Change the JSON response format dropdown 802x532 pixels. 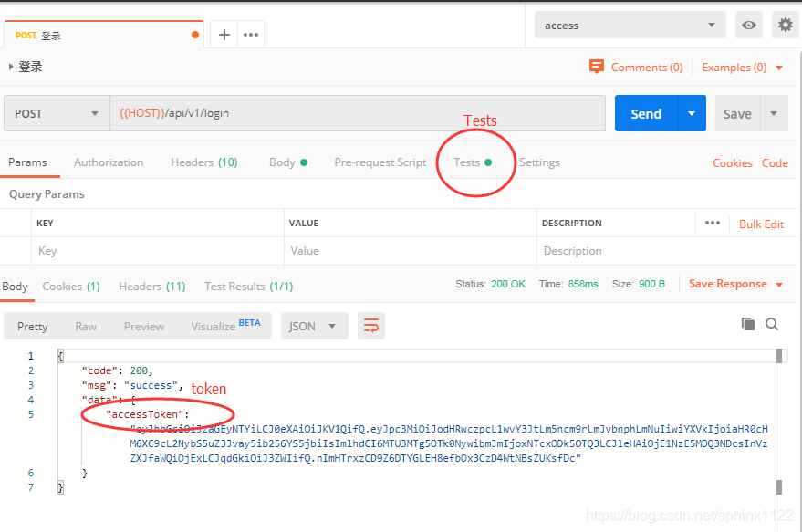[x=315, y=326]
